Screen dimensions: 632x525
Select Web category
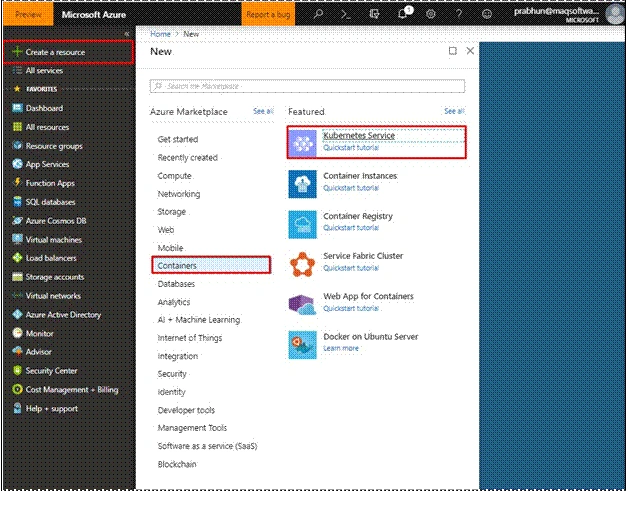(x=166, y=230)
